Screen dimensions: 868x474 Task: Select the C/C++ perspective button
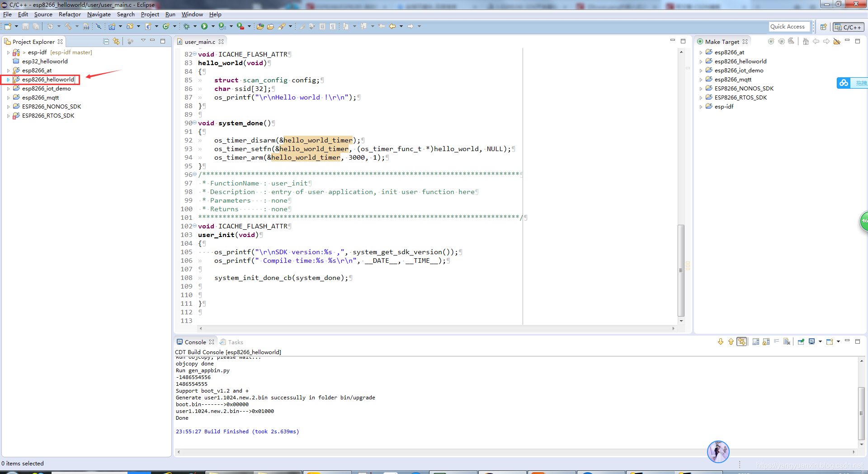click(x=849, y=27)
